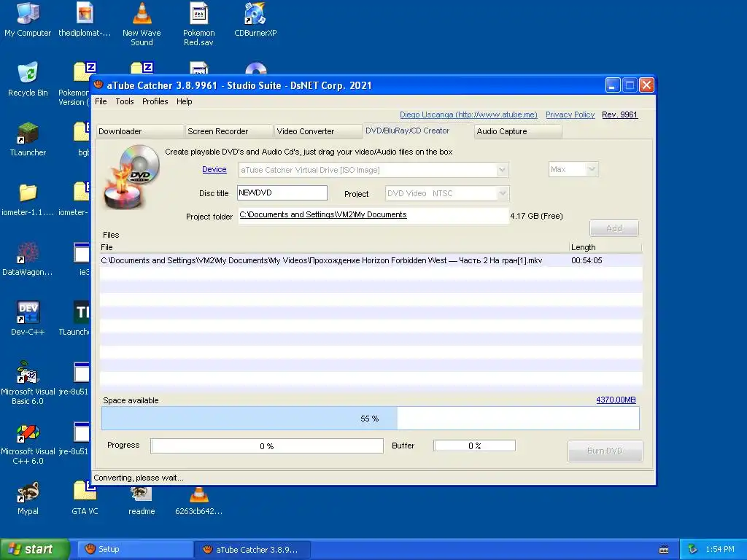This screenshot has width=747, height=560.
Task: Open Recycle Bin on desktop
Action: coord(28,79)
